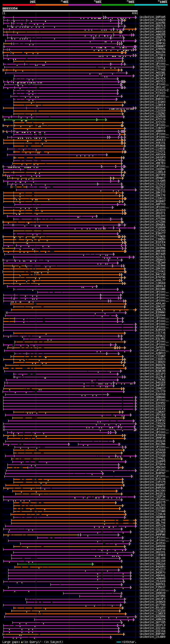The height and width of the screenshot is (644, 170).
Task: Pick the UniRef100_Q8TBR3 hit label
Action: click(152, 532)
